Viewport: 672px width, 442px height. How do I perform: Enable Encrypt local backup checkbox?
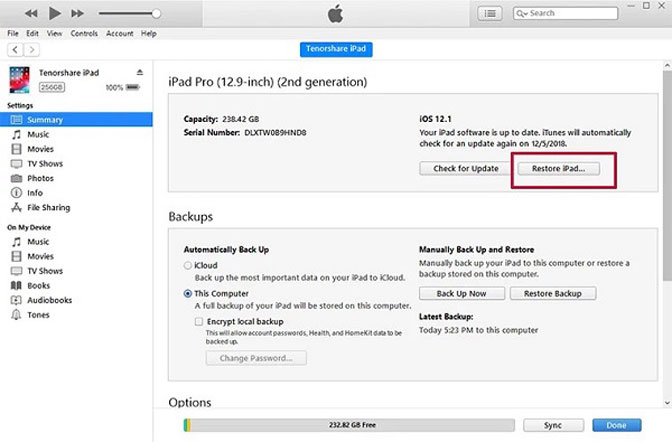[199, 322]
